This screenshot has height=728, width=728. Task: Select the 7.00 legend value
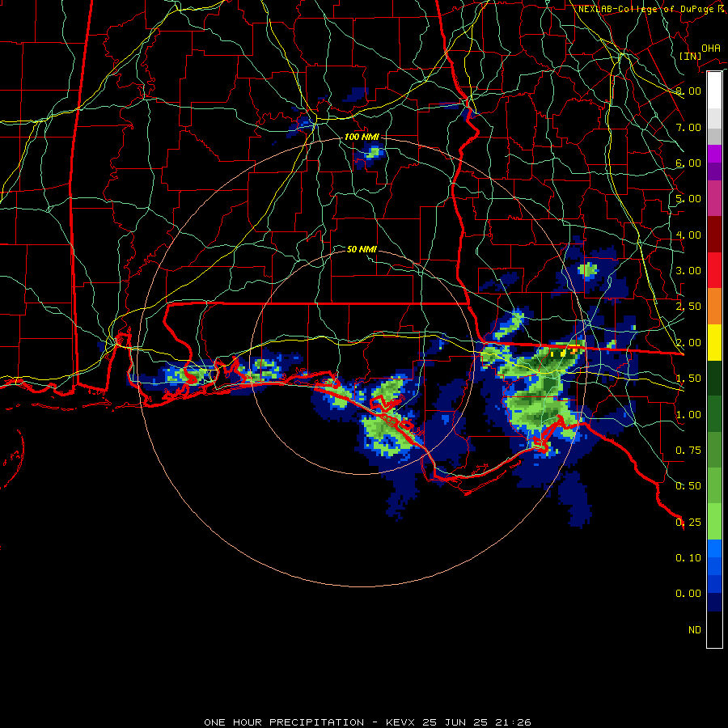[x=688, y=127]
